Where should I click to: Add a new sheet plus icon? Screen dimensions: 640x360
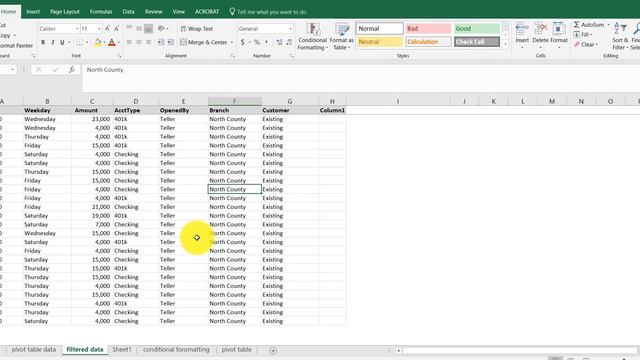tap(273, 351)
